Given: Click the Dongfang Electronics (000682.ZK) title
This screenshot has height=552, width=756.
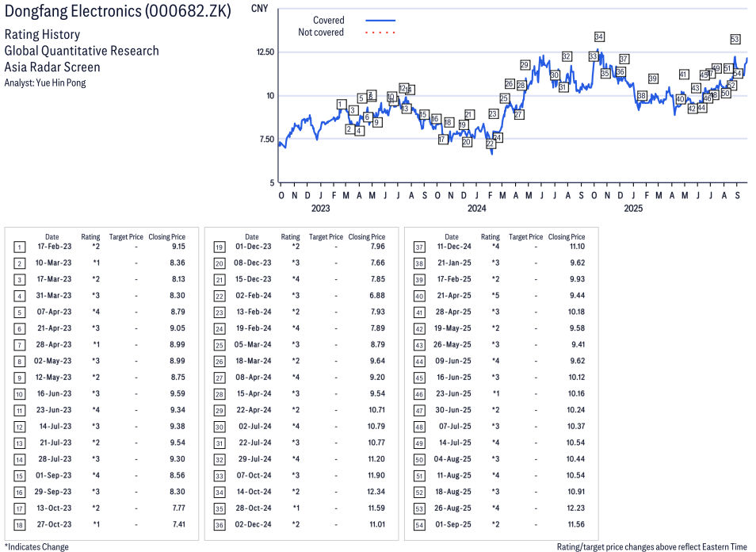Looking at the screenshot, I should tap(117, 11).
